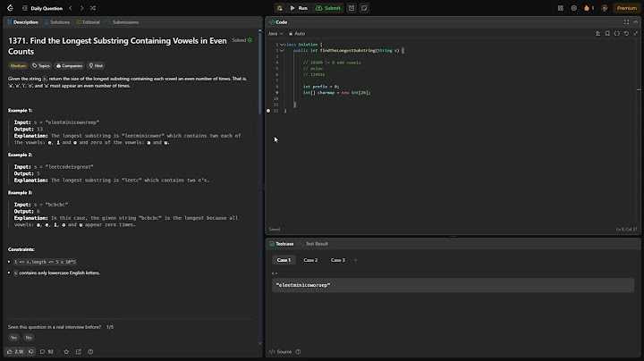
Task: Switch to the Solutions tab
Action: (57, 22)
